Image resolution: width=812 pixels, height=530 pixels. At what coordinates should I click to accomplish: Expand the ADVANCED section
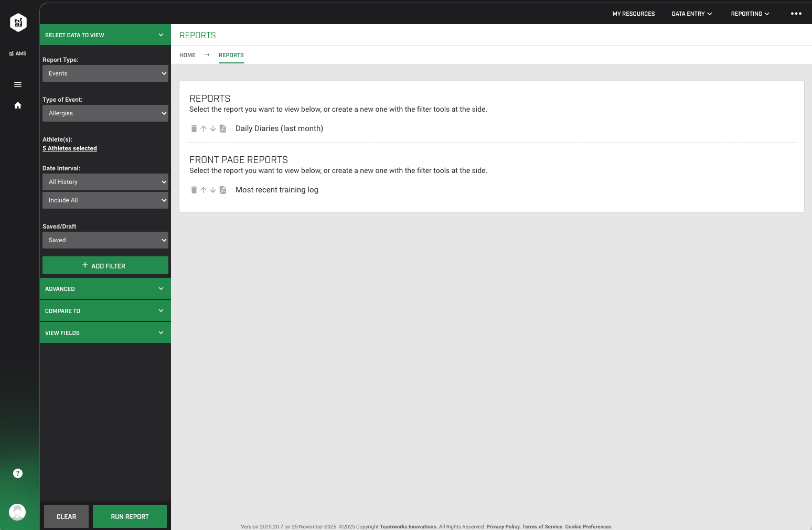[x=105, y=288]
